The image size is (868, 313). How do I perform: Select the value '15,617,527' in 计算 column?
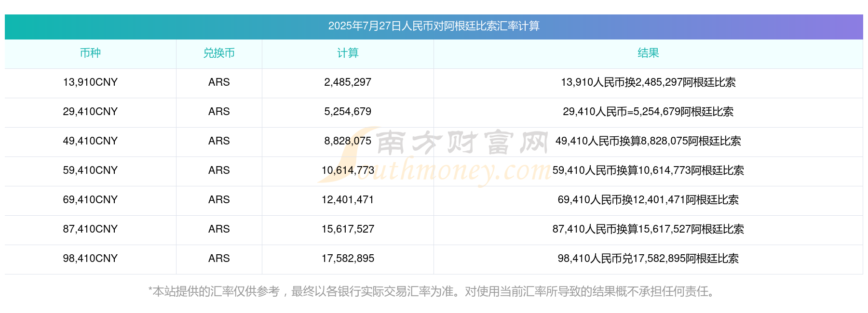click(348, 229)
